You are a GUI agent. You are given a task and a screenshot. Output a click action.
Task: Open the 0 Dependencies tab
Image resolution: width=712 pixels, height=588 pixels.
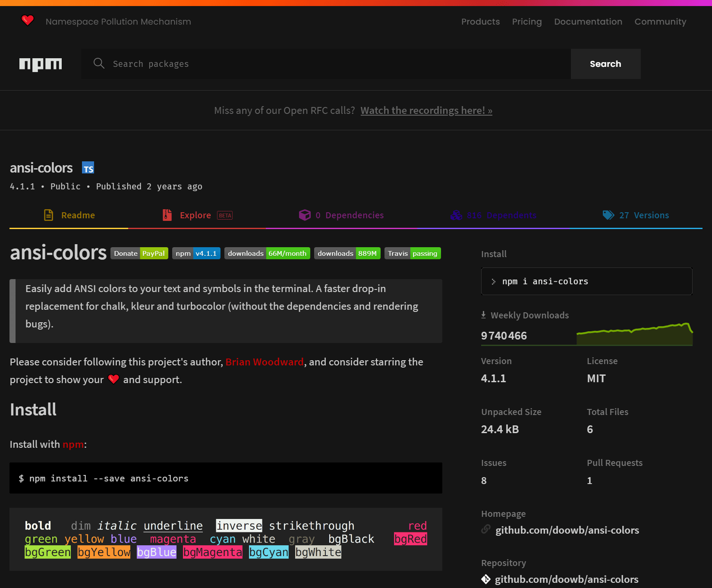[x=341, y=215]
